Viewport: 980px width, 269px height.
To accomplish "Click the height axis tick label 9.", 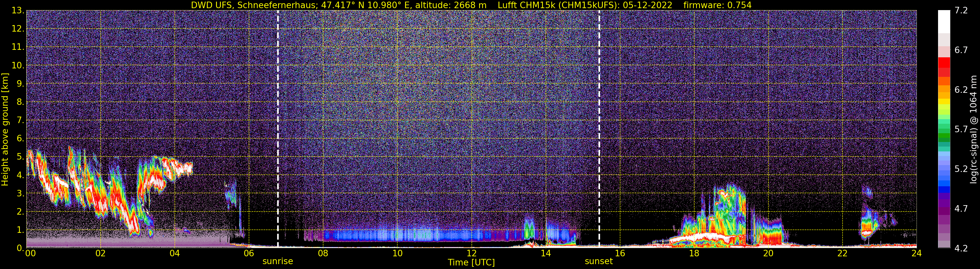I will tap(20, 83).
